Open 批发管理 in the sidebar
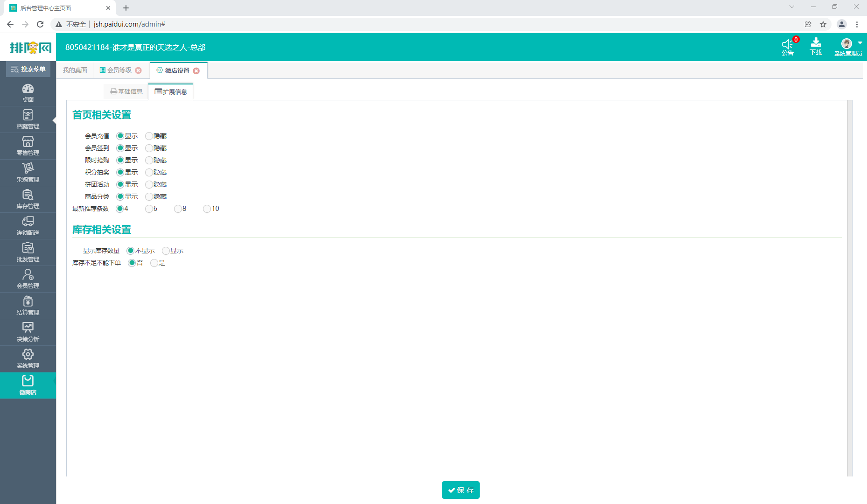 click(x=28, y=252)
